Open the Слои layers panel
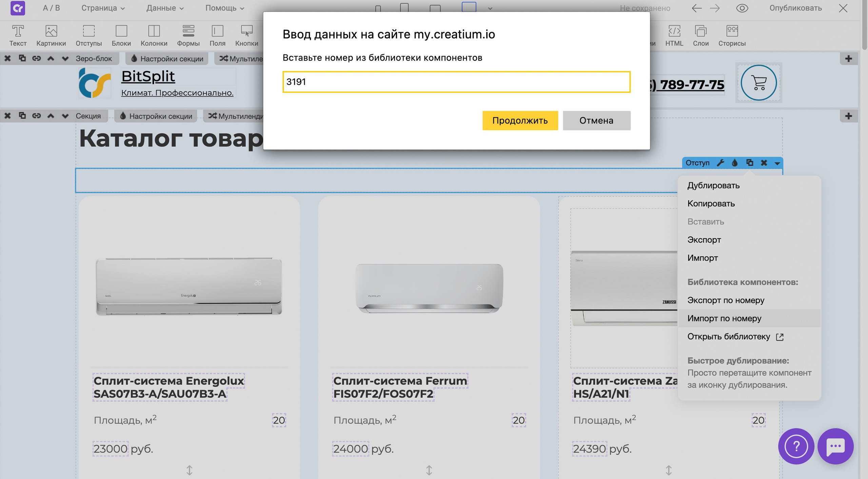 pos(701,36)
